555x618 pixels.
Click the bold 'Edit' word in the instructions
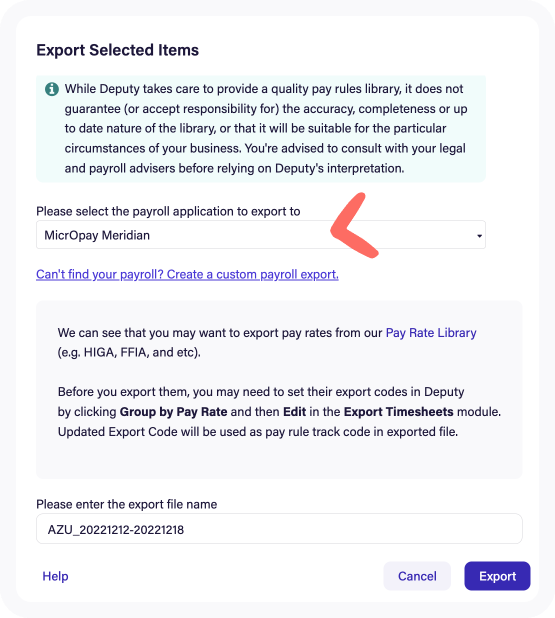[294, 411]
